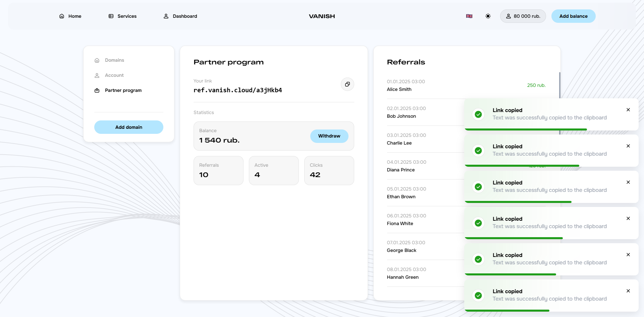The width and height of the screenshot is (644, 317).
Task: Open the language flag selector
Action: pyautogui.click(x=469, y=16)
